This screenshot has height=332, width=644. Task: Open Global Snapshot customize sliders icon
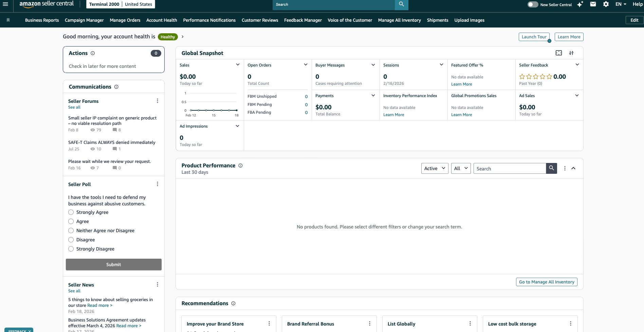pos(571,53)
